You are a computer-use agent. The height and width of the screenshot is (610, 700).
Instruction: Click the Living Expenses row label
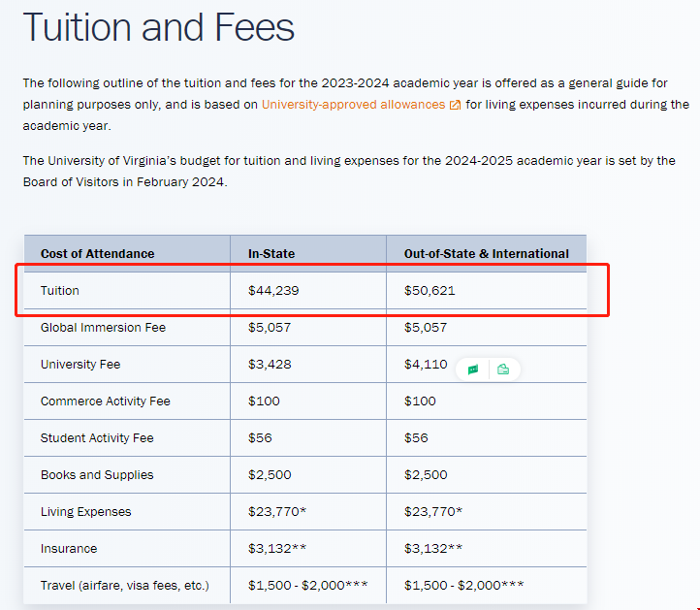coord(85,511)
